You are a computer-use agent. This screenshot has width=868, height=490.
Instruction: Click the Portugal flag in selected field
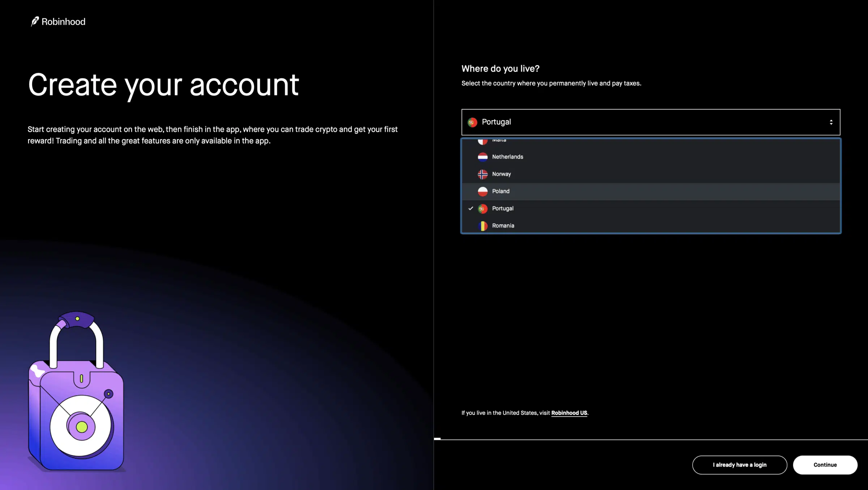[x=472, y=122]
